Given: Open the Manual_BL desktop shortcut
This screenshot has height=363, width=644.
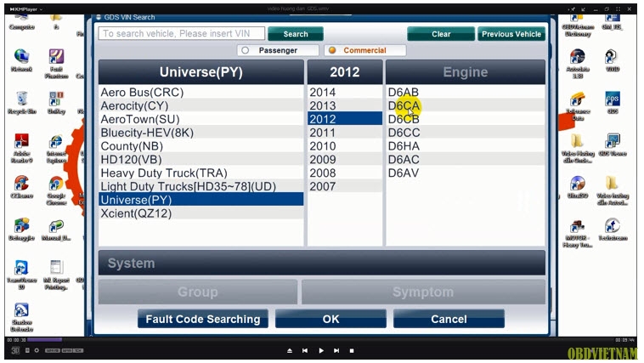Looking at the screenshot, I should point(56,229).
